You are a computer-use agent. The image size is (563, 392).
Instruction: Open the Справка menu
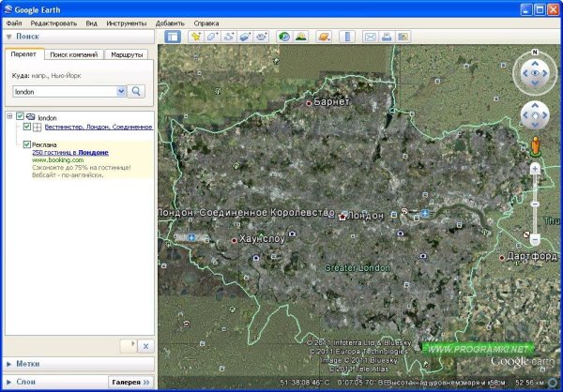206,23
